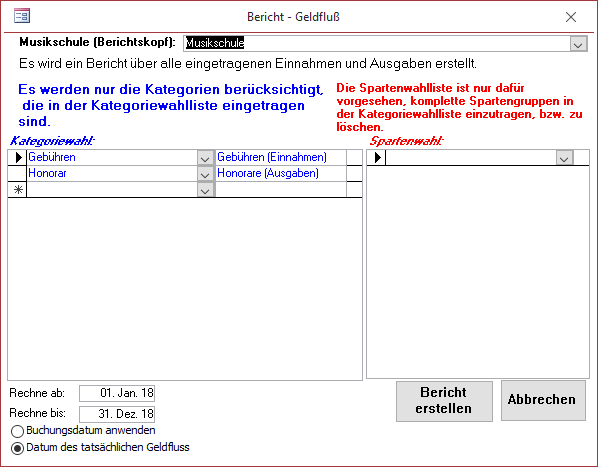Click the Abbrechen button
Screen dimensions: 598x467
pyautogui.click(x=542, y=400)
